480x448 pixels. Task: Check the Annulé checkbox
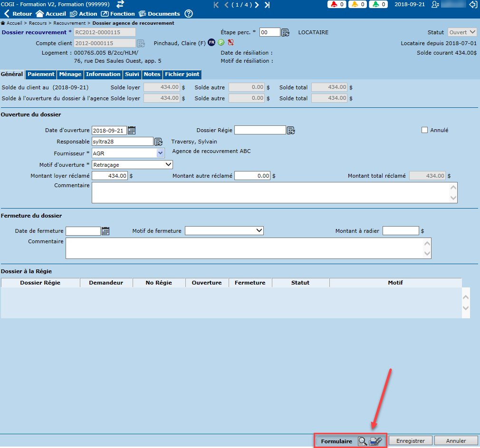424,130
